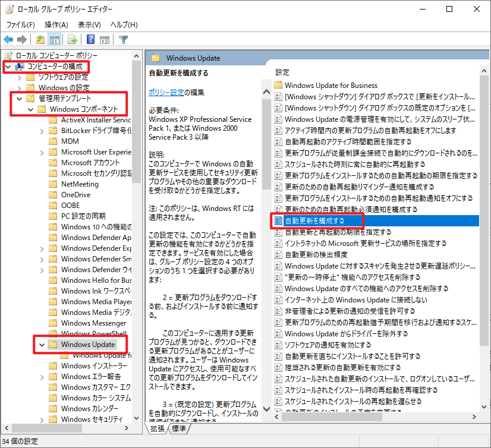
Task: Click settings list horizontal scroll right arrow
Action: click(x=474, y=417)
